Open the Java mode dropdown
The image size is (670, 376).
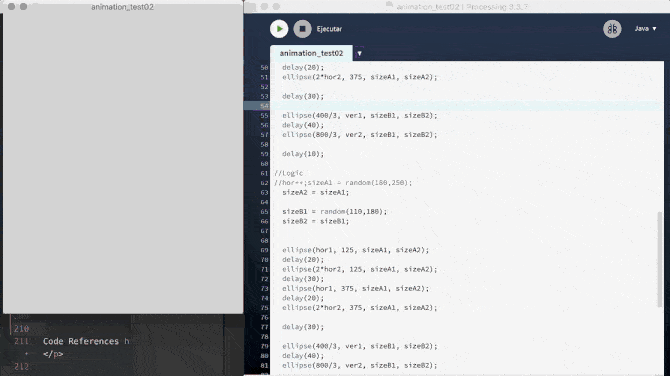click(x=645, y=29)
